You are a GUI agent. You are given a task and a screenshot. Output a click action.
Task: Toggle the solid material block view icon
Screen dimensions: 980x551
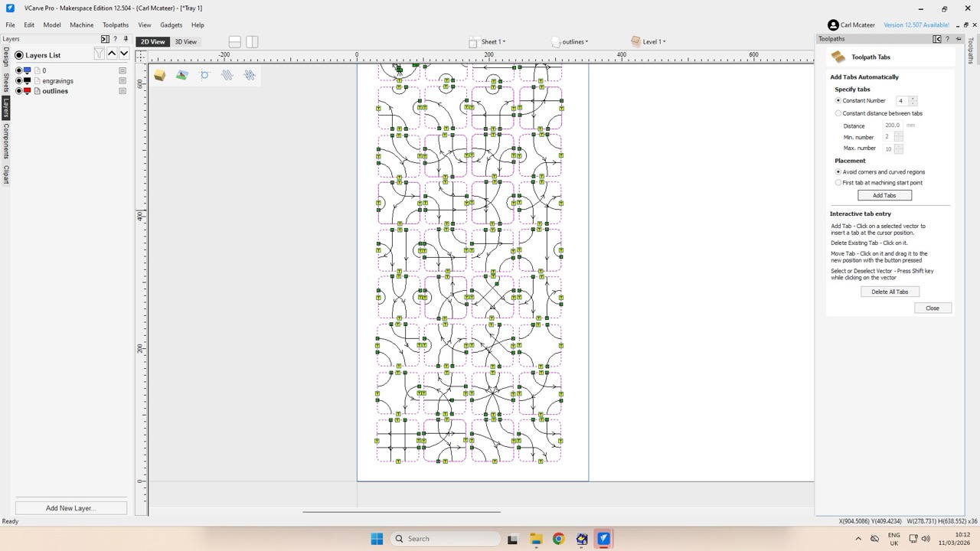(x=159, y=75)
